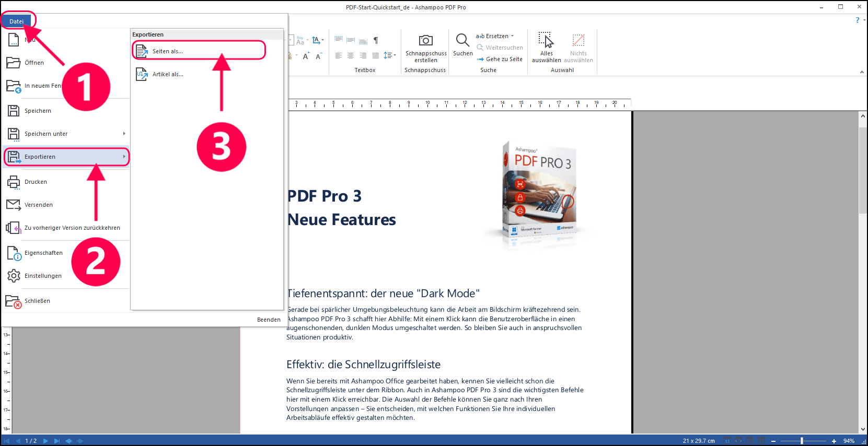868x446 pixels.
Task: Go to previous page in status bar
Action: click(x=18, y=441)
